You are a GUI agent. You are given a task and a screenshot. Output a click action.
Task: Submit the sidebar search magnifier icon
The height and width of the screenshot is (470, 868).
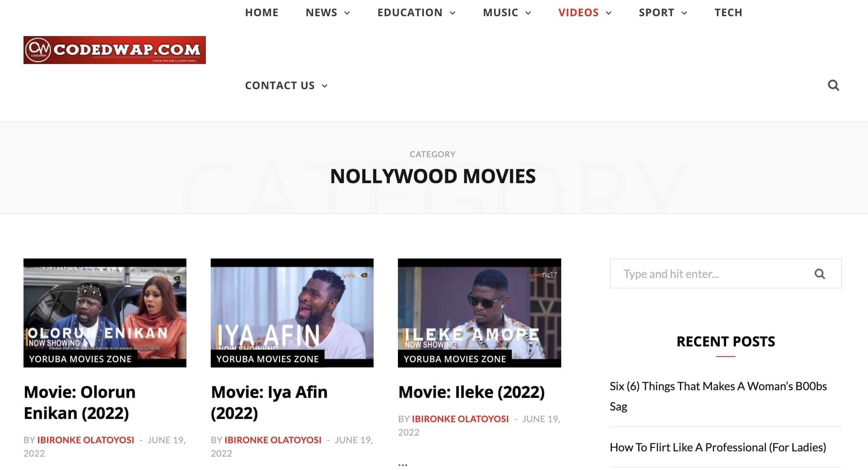point(819,274)
